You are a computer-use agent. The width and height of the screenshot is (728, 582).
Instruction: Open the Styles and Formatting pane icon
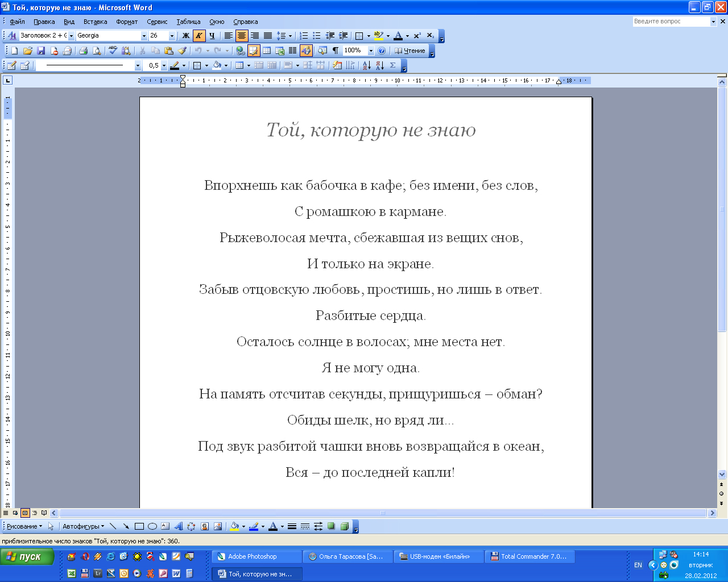11,36
